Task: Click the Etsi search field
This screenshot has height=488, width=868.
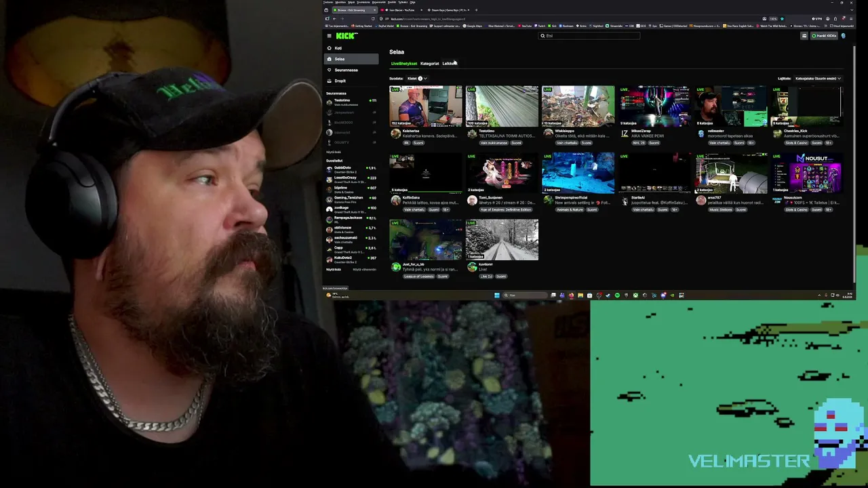Action: 589,36
